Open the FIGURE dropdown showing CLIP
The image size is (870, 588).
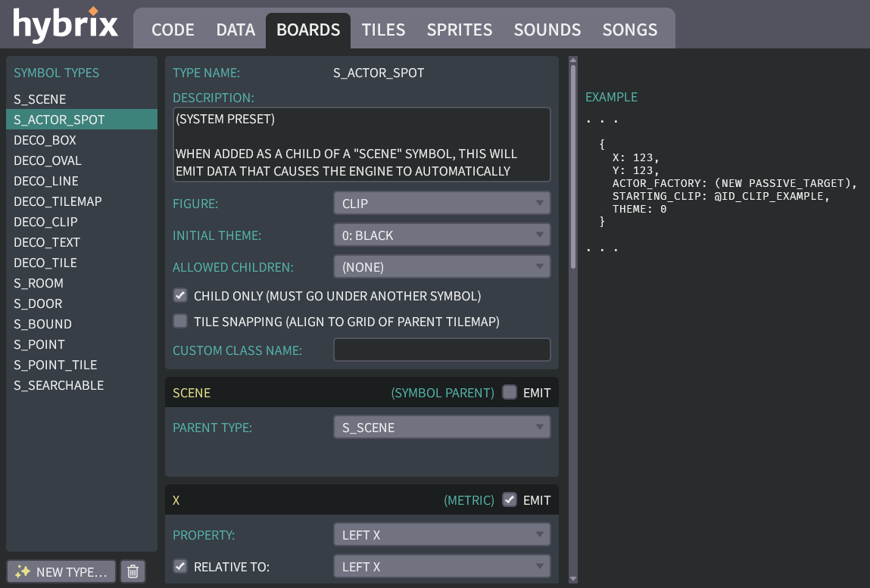tap(441, 203)
